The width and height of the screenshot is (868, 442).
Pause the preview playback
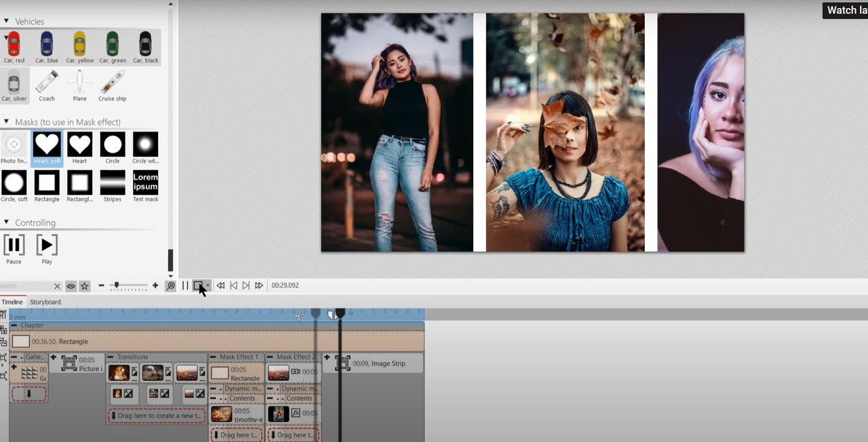coord(185,286)
